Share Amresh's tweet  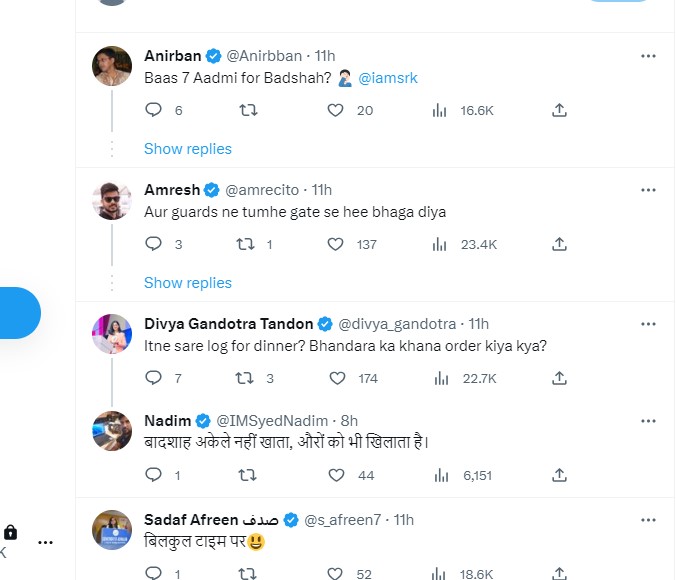(x=560, y=244)
